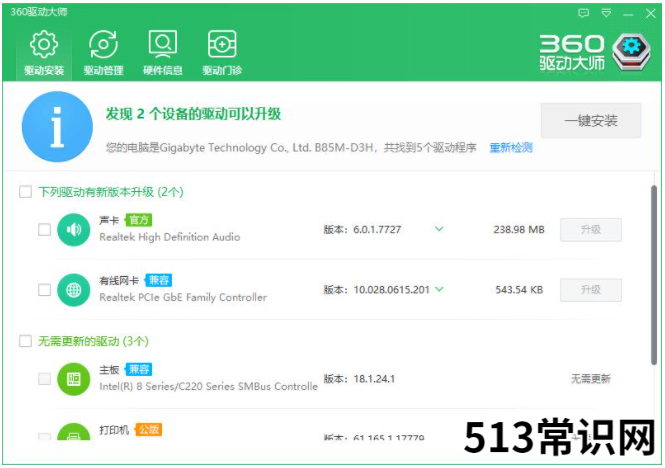The width and height of the screenshot is (665, 468).
Task: Expand version dropdown for 6.0.1.7727
Action: (x=439, y=229)
